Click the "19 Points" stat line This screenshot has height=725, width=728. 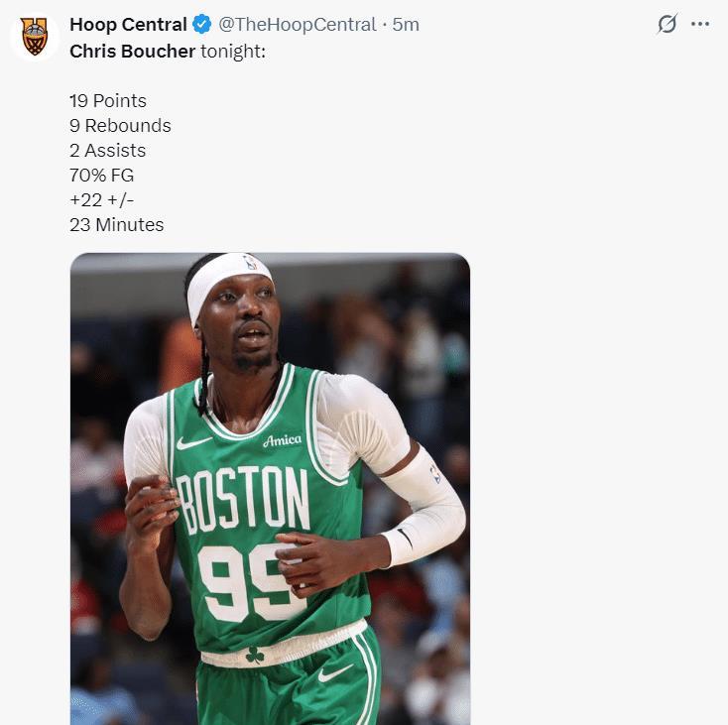click(x=108, y=101)
